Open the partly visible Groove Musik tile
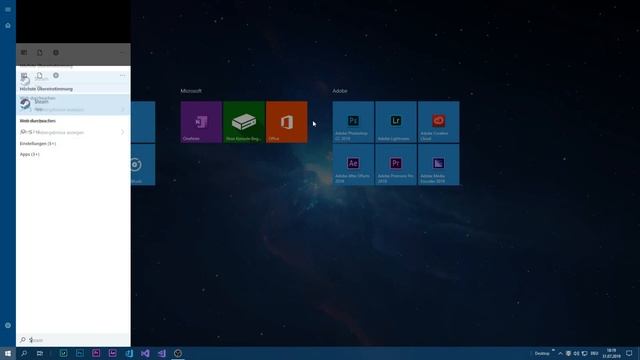The image size is (640, 360). 143,164
